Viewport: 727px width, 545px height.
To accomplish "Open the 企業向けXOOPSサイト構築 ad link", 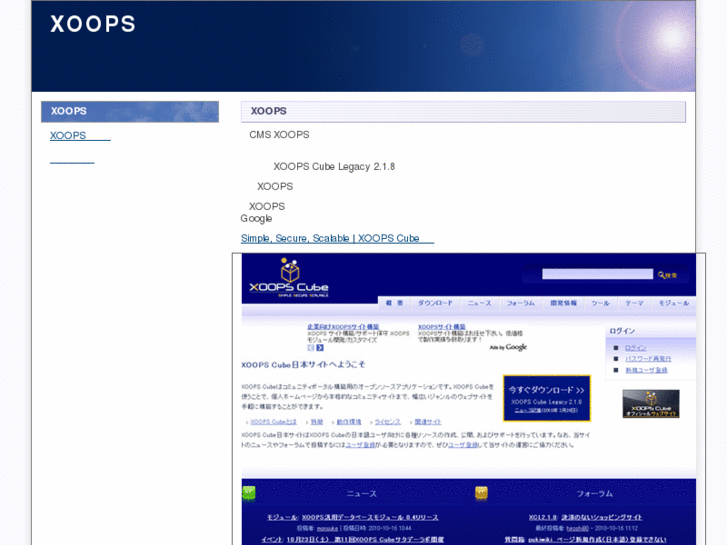I will click(343, 327).
